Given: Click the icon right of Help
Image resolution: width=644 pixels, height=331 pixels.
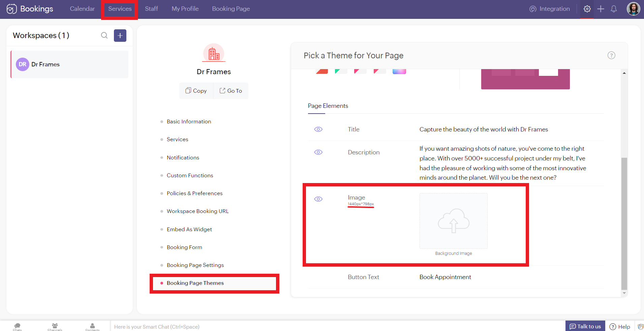Looking at the screenshot, I should [x=641, y=327].
